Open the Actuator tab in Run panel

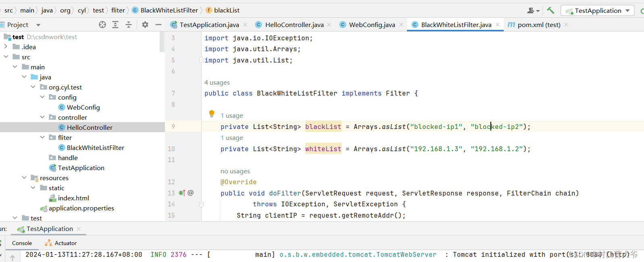61,243
